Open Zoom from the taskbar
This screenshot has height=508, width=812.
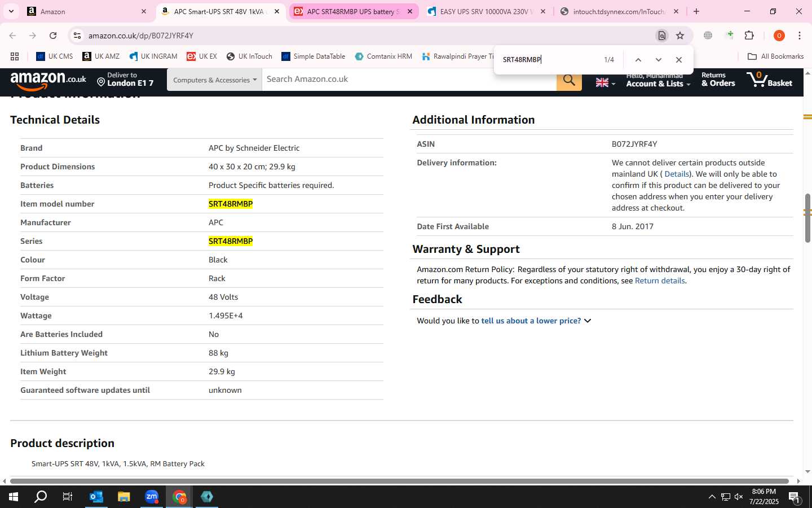[x=152, y=497]
